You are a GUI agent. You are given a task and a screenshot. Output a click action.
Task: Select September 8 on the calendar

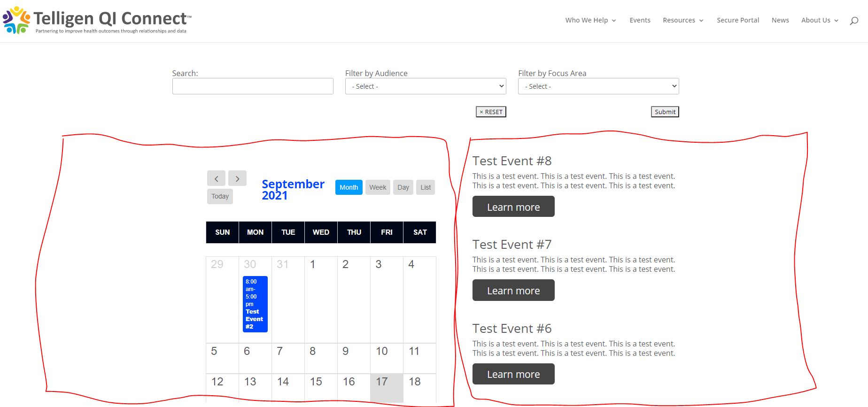click(x=321, y=358)
